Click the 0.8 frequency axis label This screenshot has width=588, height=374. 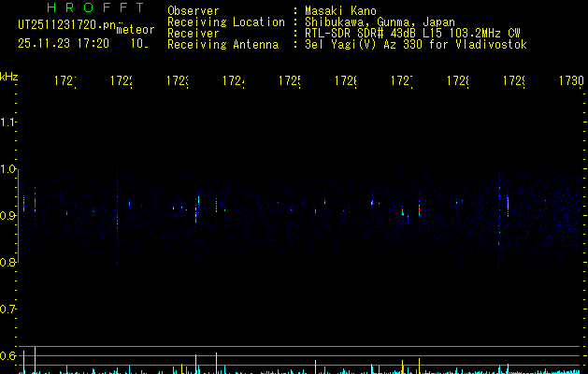[x=7, y=262]
